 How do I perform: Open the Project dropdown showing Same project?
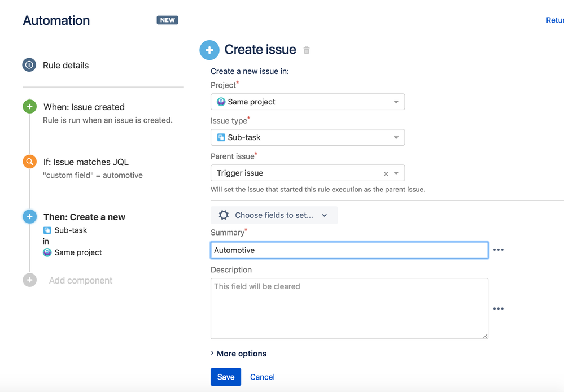coord(308,102)
